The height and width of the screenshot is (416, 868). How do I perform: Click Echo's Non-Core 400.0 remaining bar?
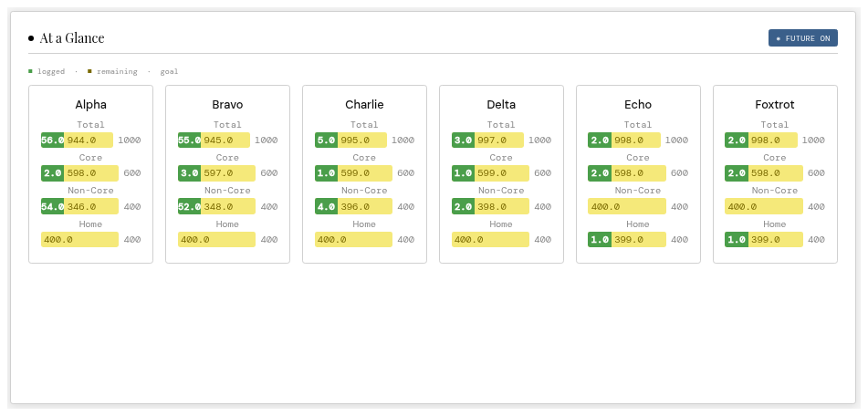pyautogui.click(x=627, y=206)
